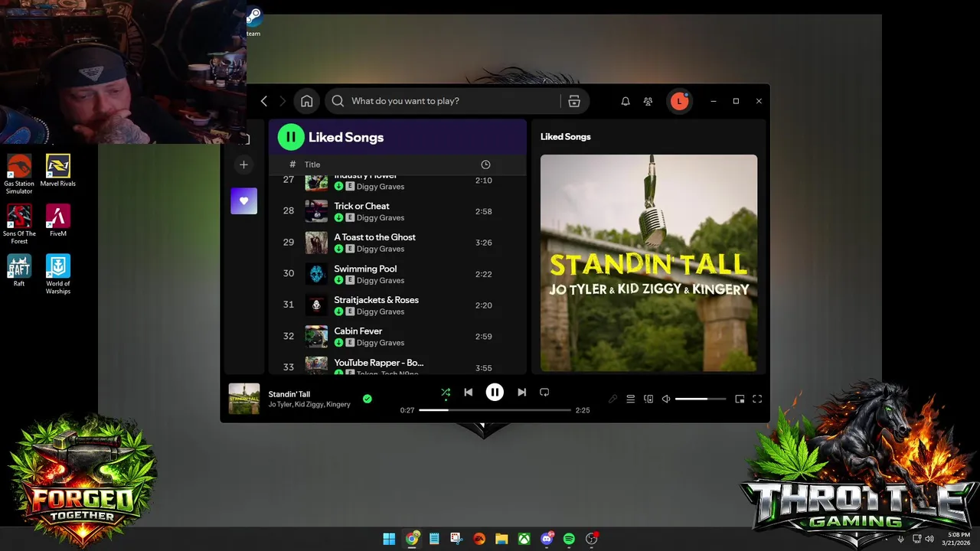Open the notifications bell
Screen dimensions: 980x551
click(x=626, y=101)
